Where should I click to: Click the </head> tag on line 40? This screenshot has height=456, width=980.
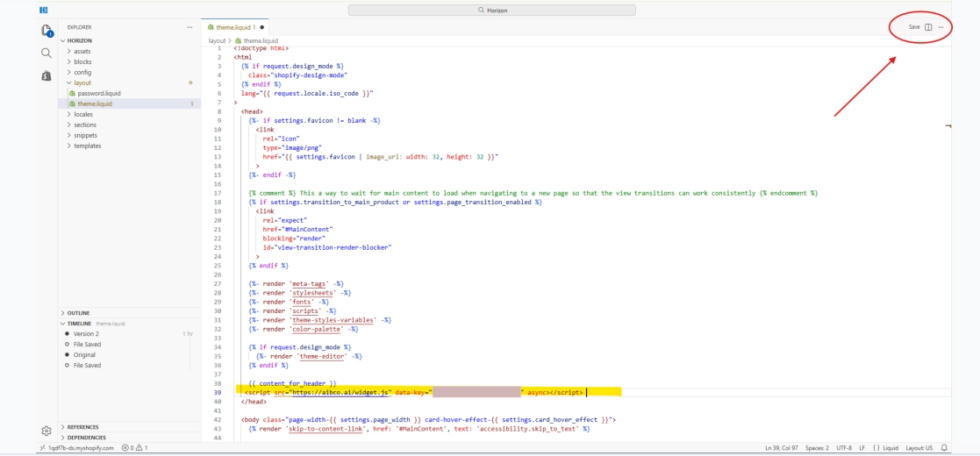pos(254,402)
